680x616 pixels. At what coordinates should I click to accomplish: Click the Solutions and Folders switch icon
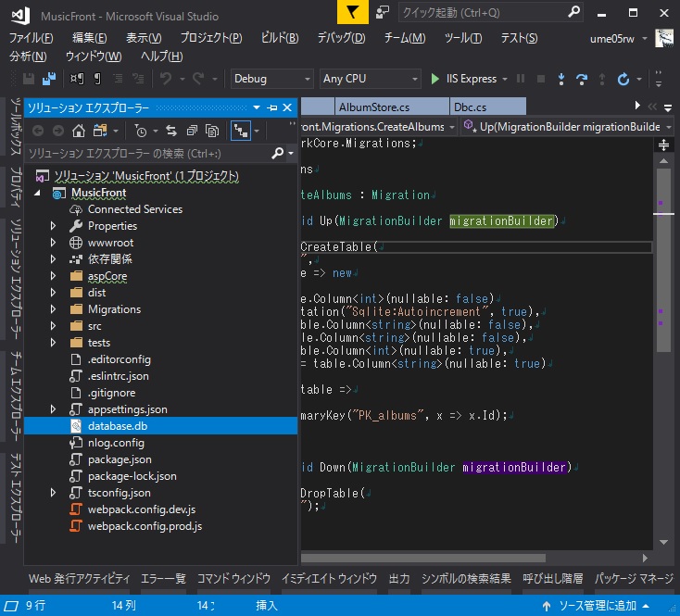tap(100, 131)
